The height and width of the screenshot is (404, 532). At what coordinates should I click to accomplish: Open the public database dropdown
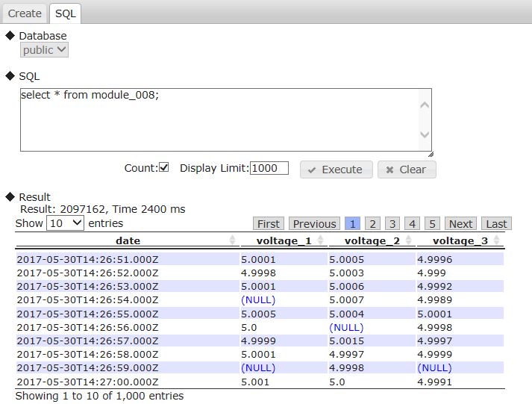coord(44,50)
